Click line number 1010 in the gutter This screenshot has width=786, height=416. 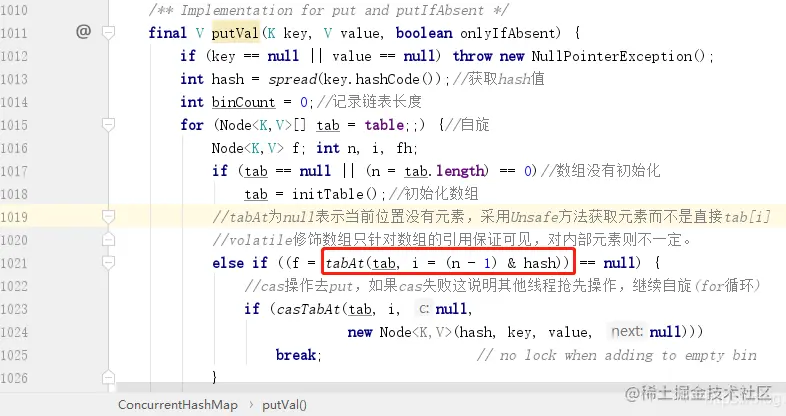coord(14,10)
